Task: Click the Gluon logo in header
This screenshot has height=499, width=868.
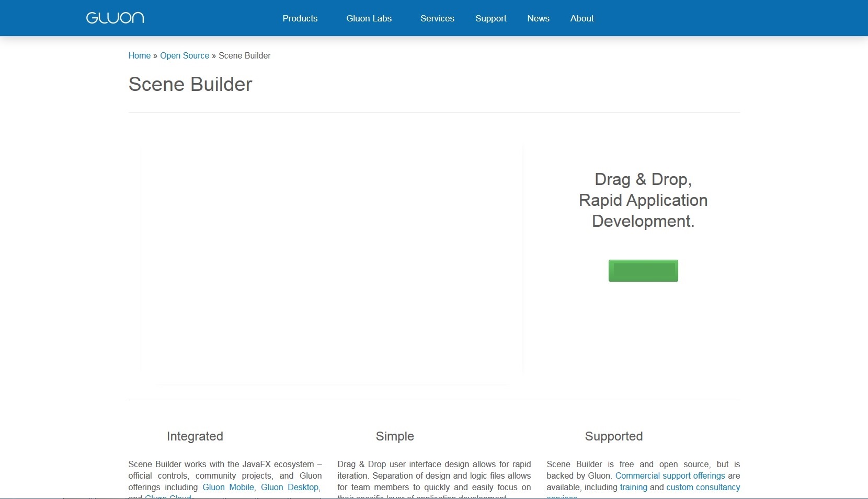Action: [x=115, y=18]
